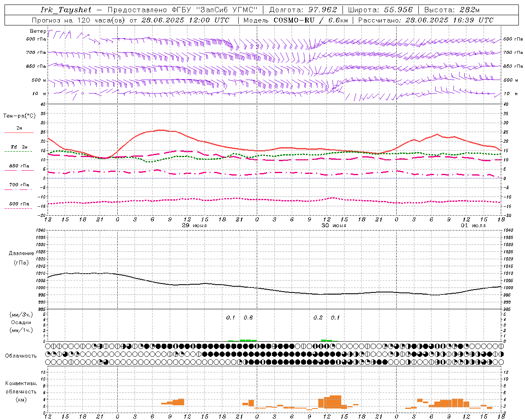Select the Давление pressure panel label

click(x=21, y=253)
